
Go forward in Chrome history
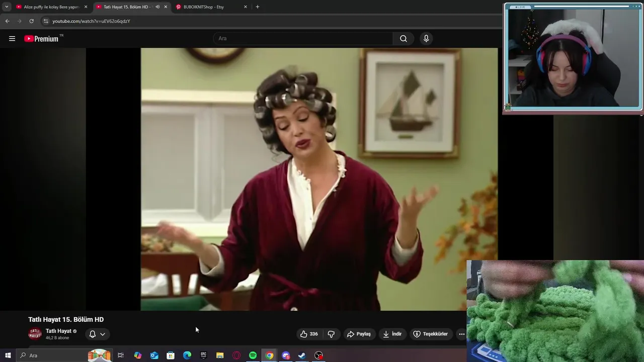(19, 21)
